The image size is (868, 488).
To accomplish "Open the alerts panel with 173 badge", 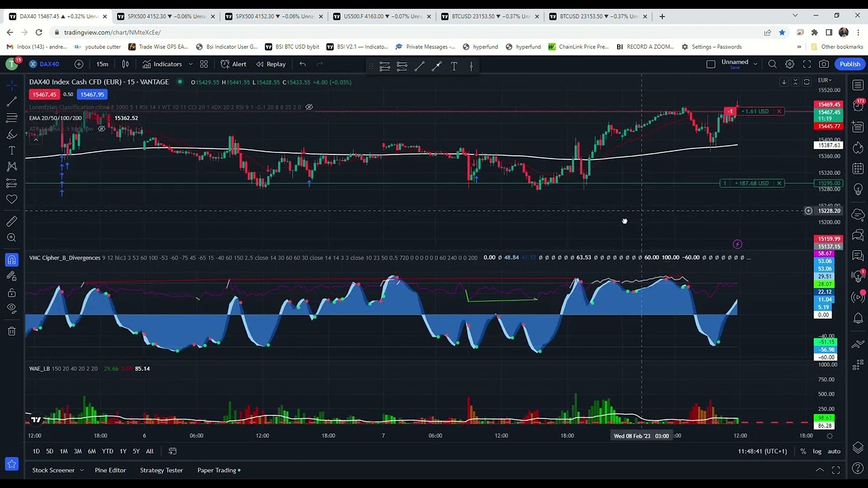I will pyautogui.click(x=858, y=106).
